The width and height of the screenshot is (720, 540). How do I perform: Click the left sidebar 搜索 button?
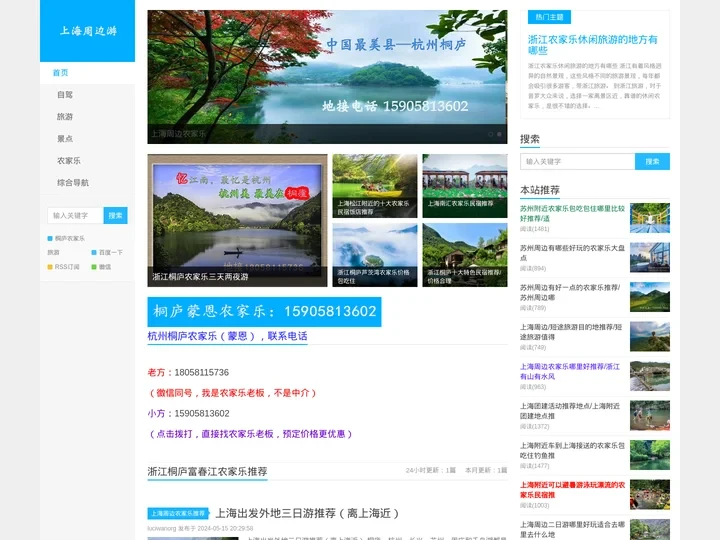[x=115, y=215]
